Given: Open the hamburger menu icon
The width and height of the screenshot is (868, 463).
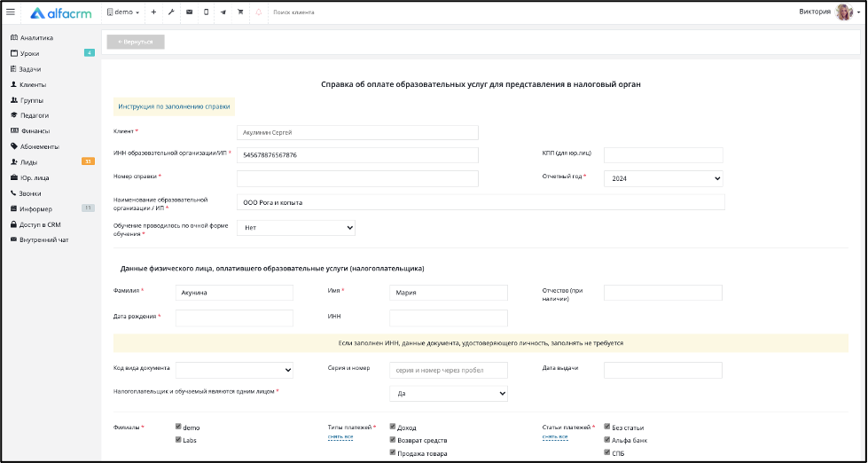Looking at the screenshot, I should click(x=11, y=12).
